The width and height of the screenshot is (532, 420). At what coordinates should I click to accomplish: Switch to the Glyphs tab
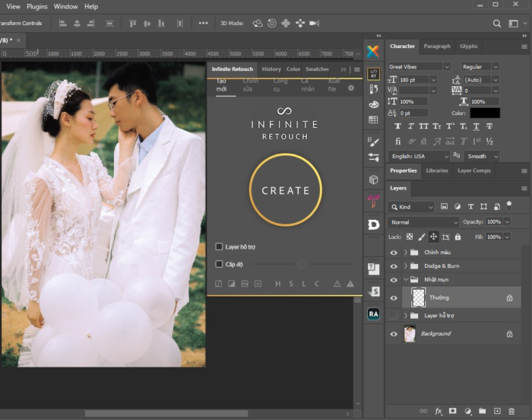[x=469, y=46]
